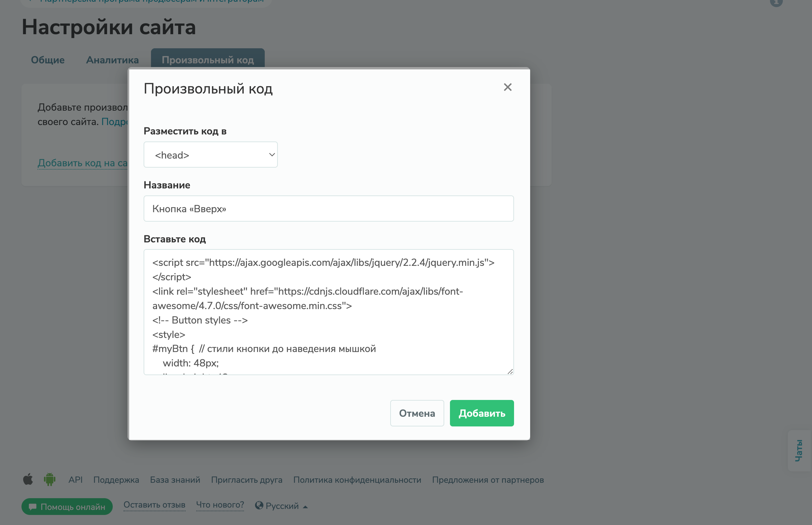
Task: Close the Произвольный код dialog with X
Action: 507,87
